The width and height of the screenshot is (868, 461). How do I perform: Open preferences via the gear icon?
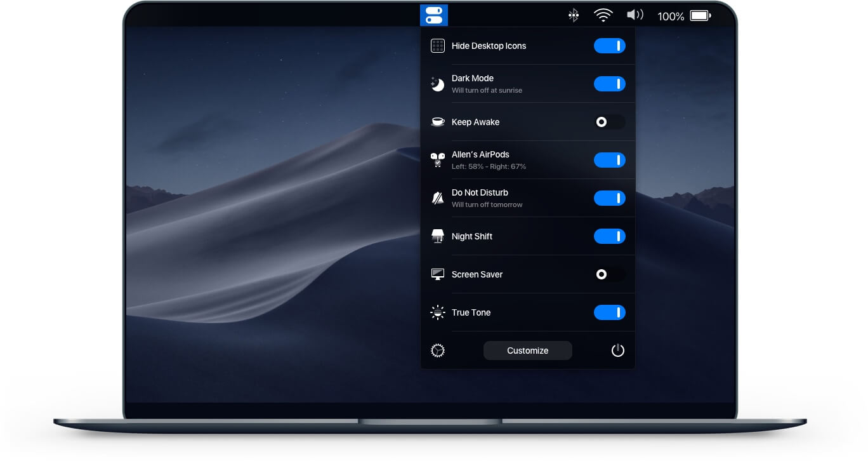tap(437, 350)
